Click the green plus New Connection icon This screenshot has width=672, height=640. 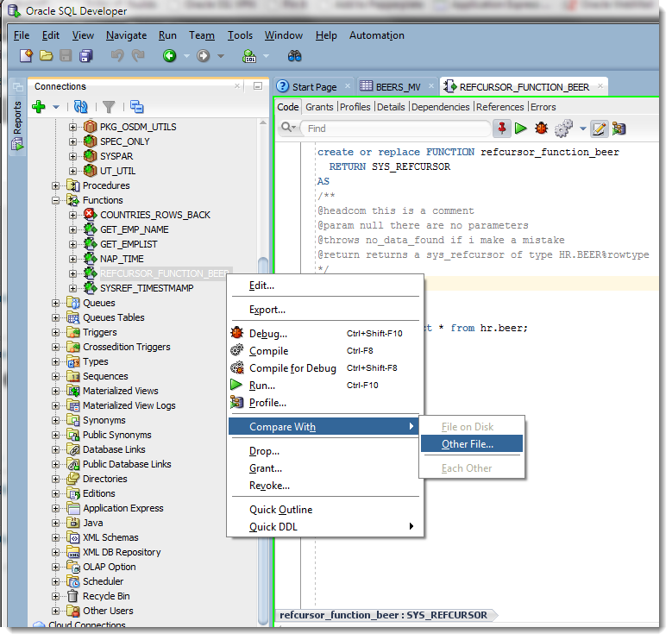(x=39, y=107)
